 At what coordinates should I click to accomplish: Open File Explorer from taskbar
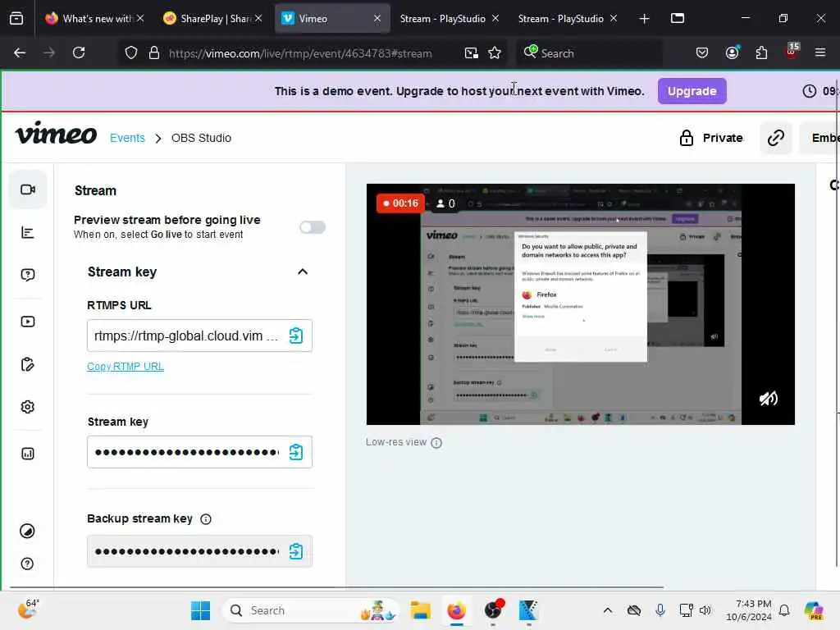421,610
